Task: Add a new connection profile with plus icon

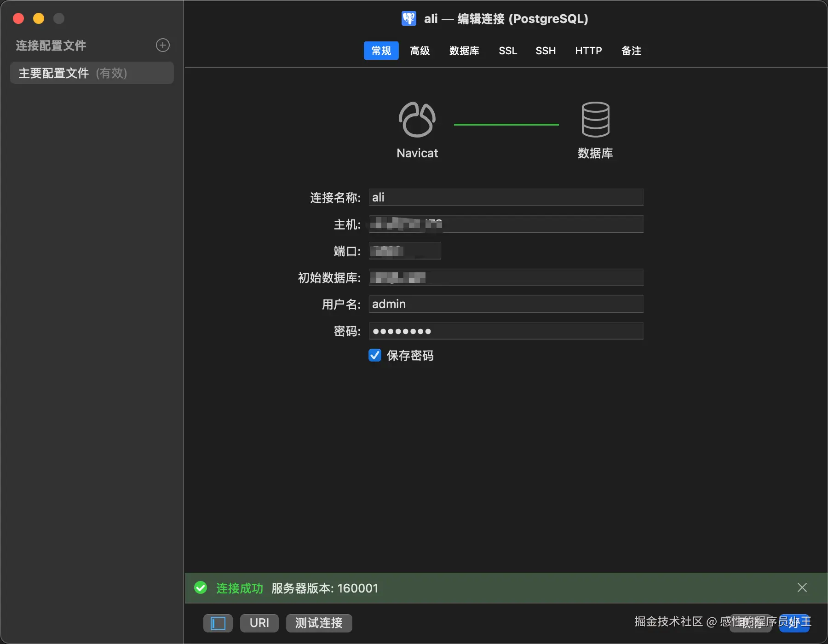Action: click(163, 45)
